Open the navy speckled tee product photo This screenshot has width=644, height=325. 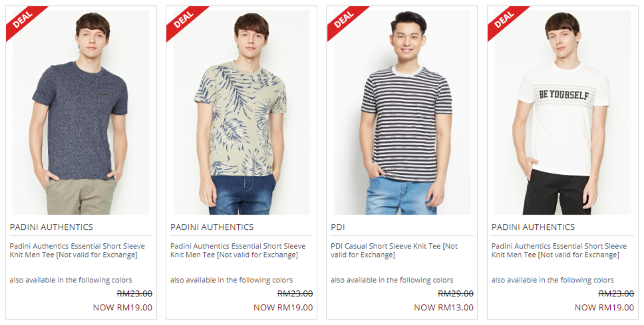(81, 112)
